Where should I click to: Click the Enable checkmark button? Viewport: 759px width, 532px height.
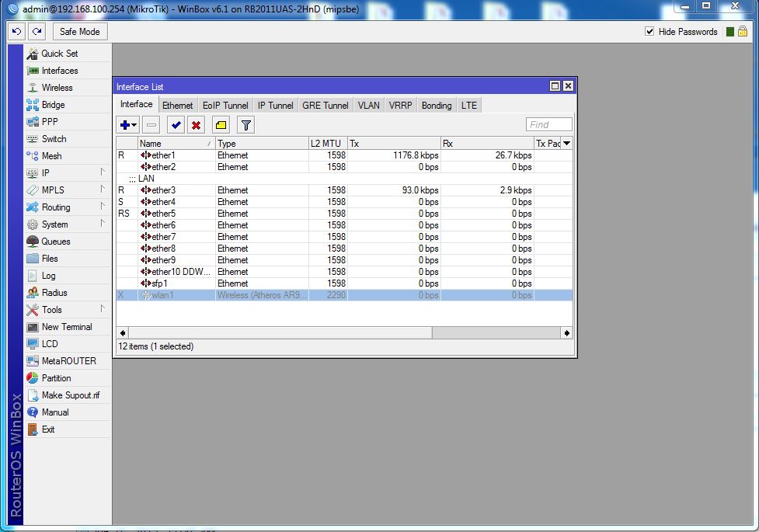pyautogui.click(x=176, y=125)
